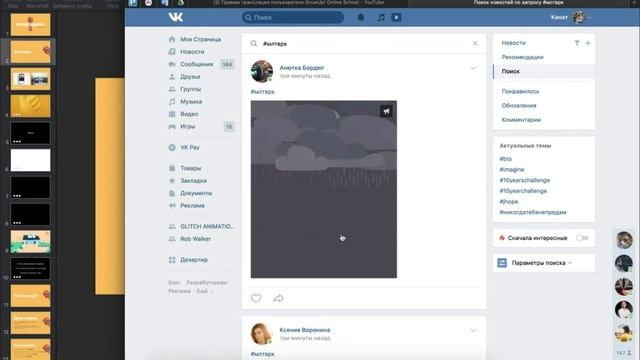
Task: Clear the #митарк search with X icon
Action: [475, 43]
